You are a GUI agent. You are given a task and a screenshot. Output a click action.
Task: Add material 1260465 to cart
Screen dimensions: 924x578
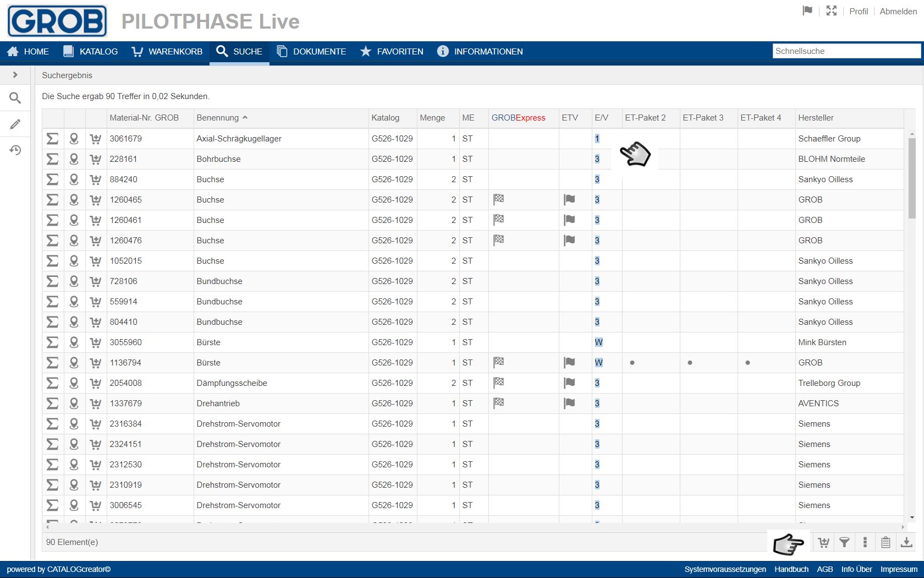96,200
